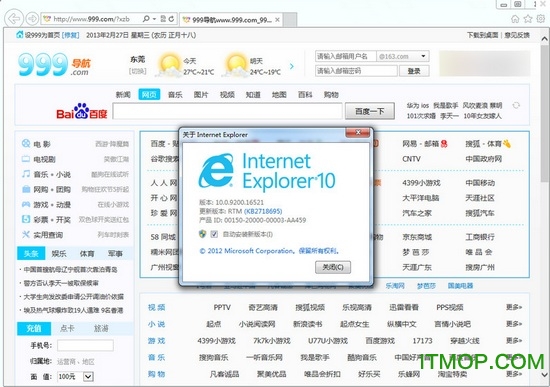Select the 视频 search tab
550x387 pixels.
point(227,95)
